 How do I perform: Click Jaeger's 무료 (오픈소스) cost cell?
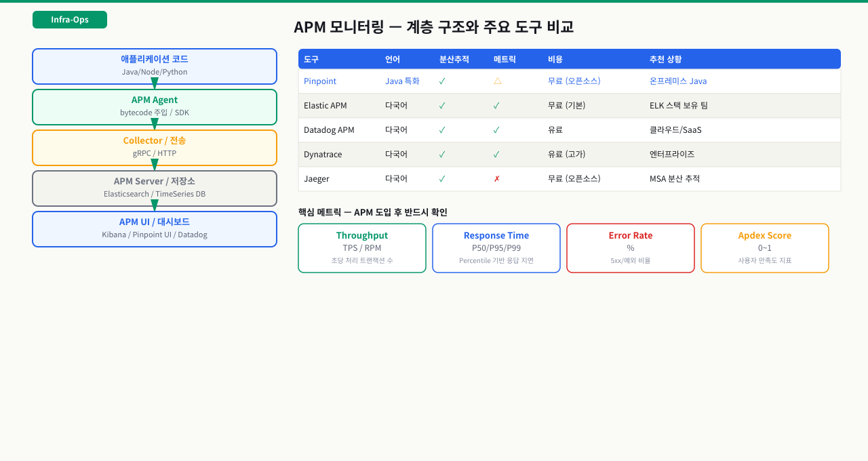[574, 179]
